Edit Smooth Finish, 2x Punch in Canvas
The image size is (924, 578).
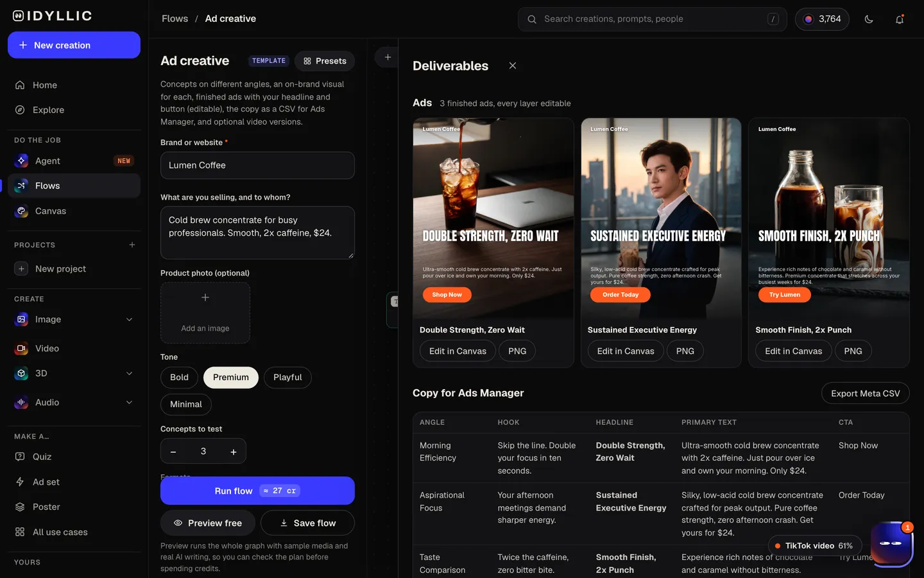[794, 351]
